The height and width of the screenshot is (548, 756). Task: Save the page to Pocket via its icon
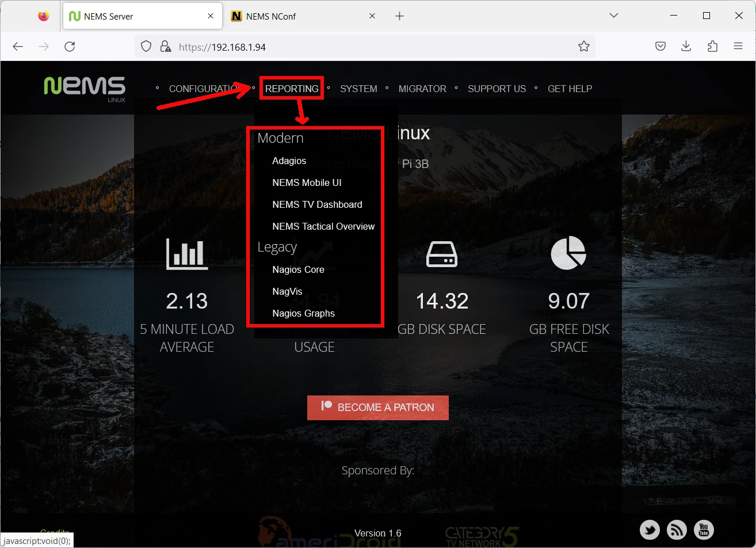point(660,47)
